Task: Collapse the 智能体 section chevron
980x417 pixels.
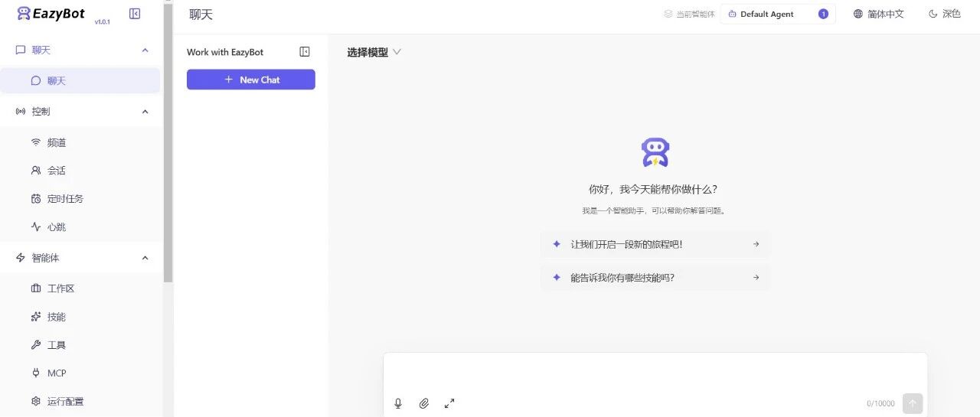Action: coord(145,258)
